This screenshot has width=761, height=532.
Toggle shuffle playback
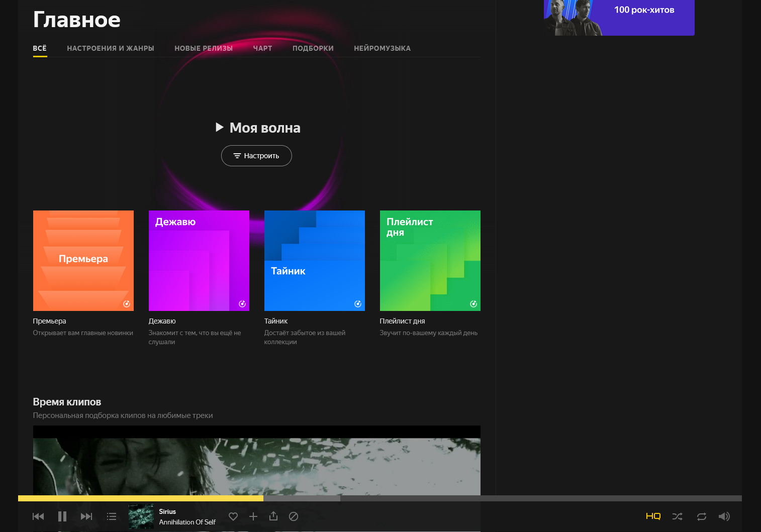click(x=678, y=516)
